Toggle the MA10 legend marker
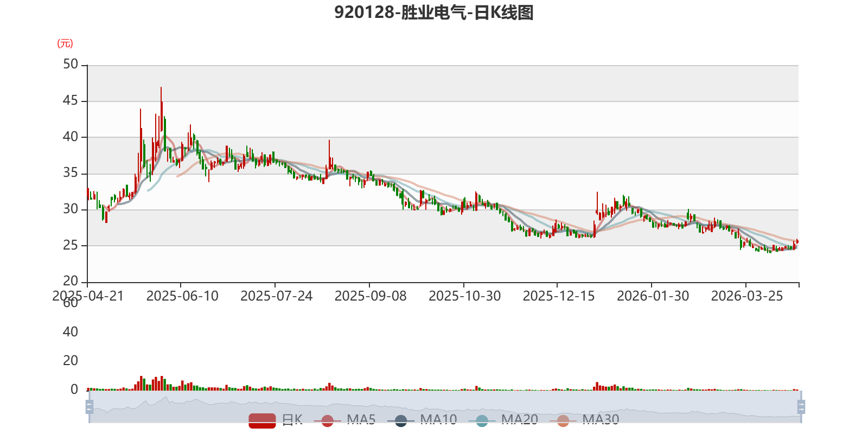The width and height of the screenshot is (868, 434). 401,420
